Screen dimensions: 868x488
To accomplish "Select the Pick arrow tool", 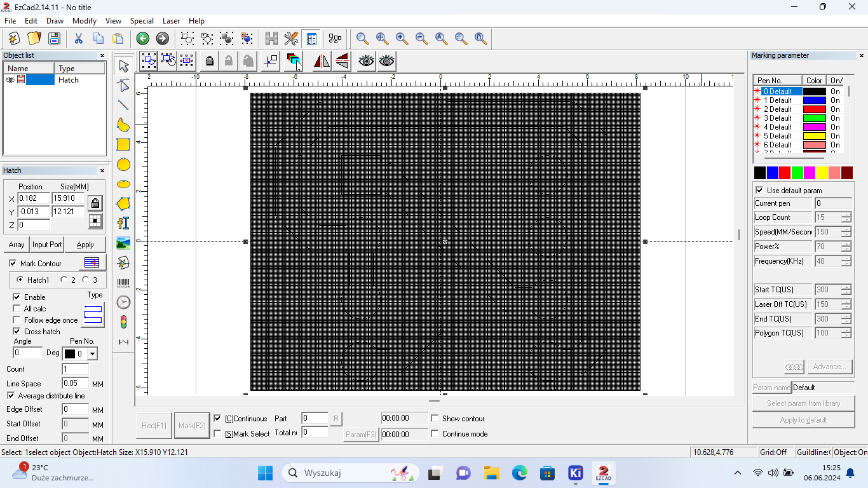I will tap(123, 66).
